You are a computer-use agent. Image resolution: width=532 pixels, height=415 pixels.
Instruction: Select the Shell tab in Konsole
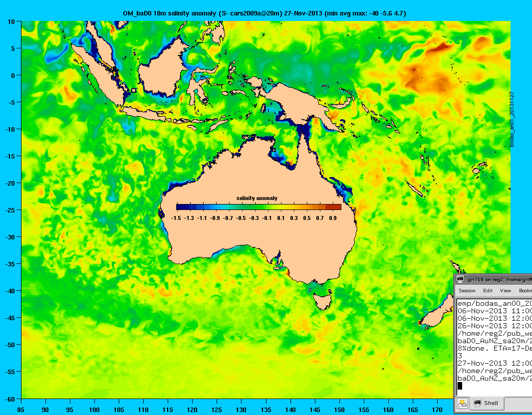(487, 403)
